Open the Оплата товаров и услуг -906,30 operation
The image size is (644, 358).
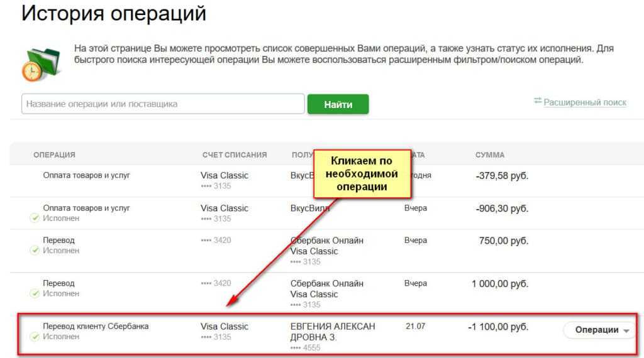(327, 213)
